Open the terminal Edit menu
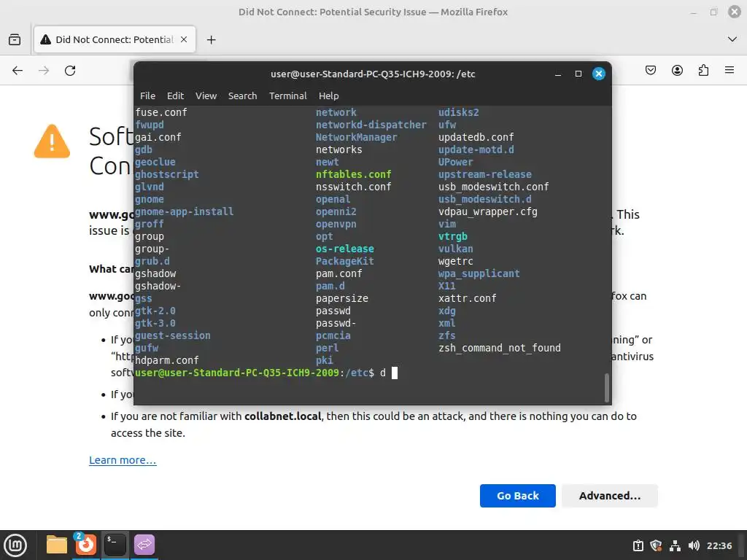747x560 pixels. pos(175,96)
